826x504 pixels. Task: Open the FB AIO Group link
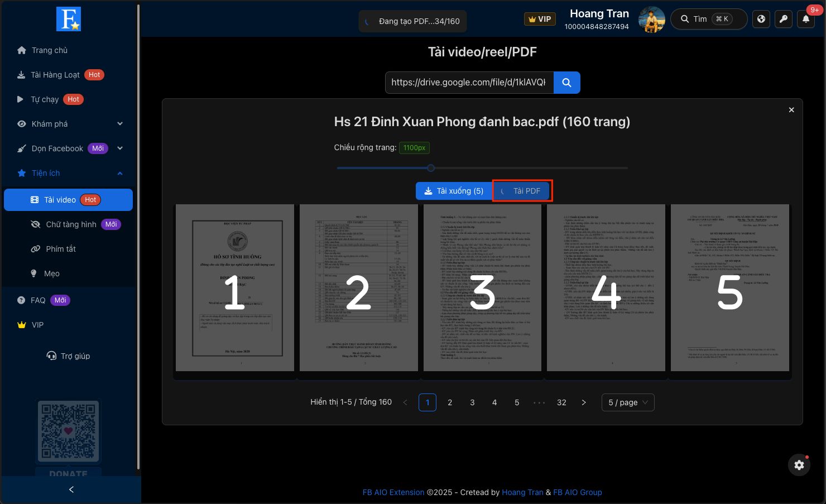[x=578, y=492]
